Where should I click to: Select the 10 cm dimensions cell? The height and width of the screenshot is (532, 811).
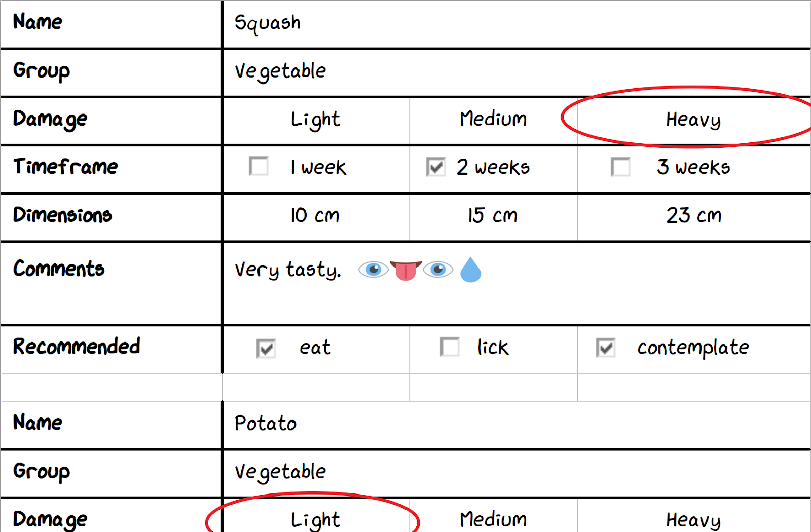316,217
